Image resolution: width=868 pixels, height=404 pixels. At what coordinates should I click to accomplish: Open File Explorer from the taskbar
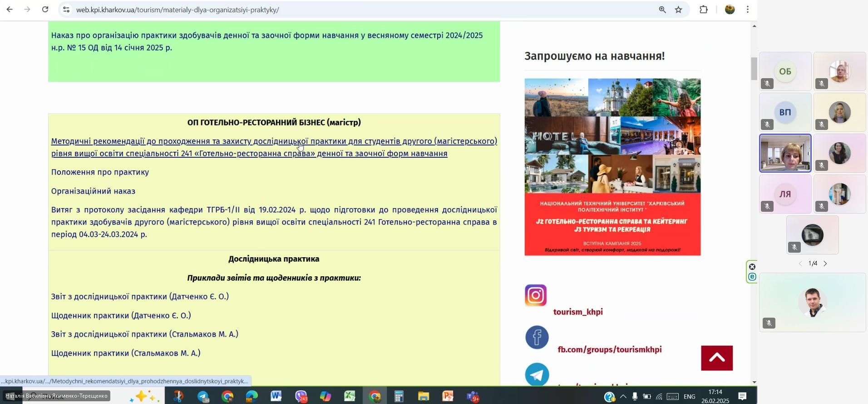click(424, 397)
